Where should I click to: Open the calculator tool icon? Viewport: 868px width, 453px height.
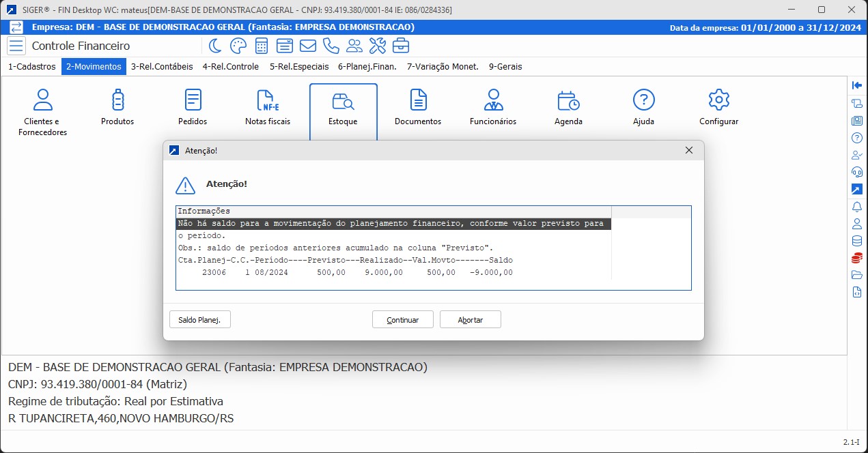(261, 46)
